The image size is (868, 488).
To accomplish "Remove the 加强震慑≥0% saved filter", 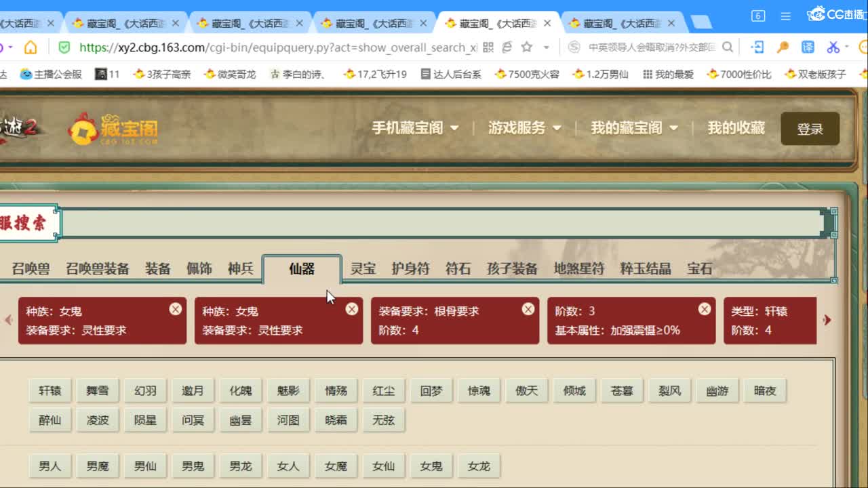I will pos(705,309).
